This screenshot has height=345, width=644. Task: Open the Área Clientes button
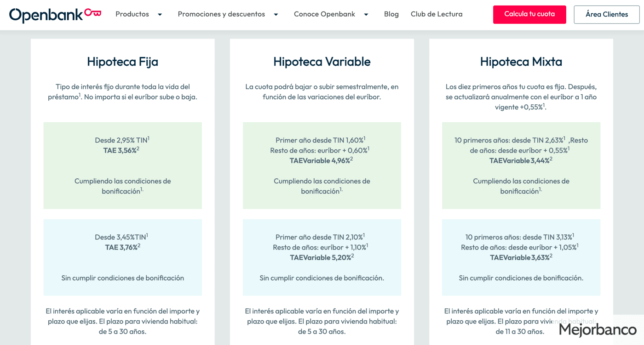(607, 15)
